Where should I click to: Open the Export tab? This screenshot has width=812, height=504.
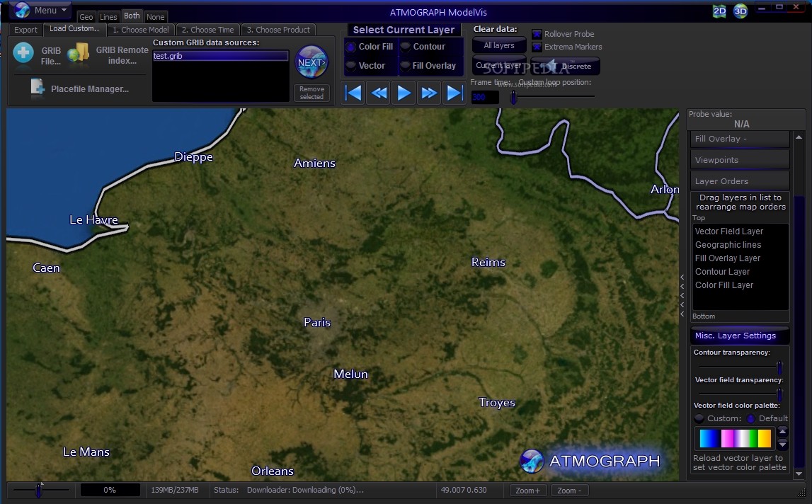(x=25, y=30)
